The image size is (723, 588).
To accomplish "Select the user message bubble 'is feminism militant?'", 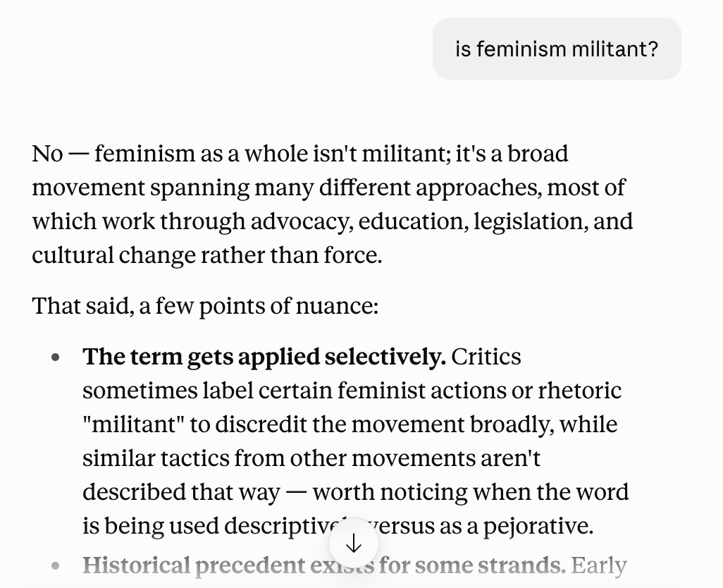I will [557, 49].
